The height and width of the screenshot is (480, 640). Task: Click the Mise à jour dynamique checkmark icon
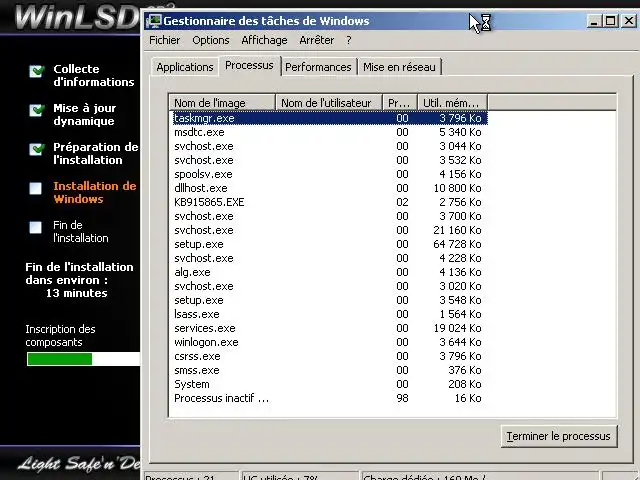36,110
